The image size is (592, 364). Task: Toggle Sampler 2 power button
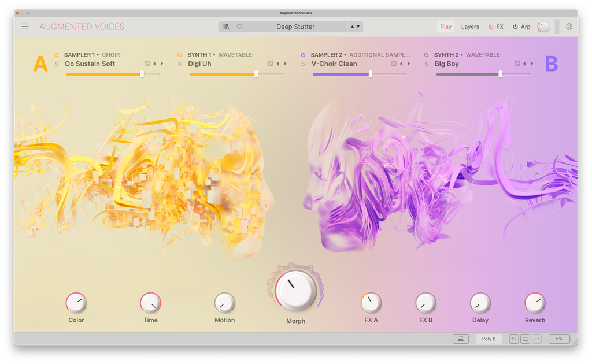(303, 55)
